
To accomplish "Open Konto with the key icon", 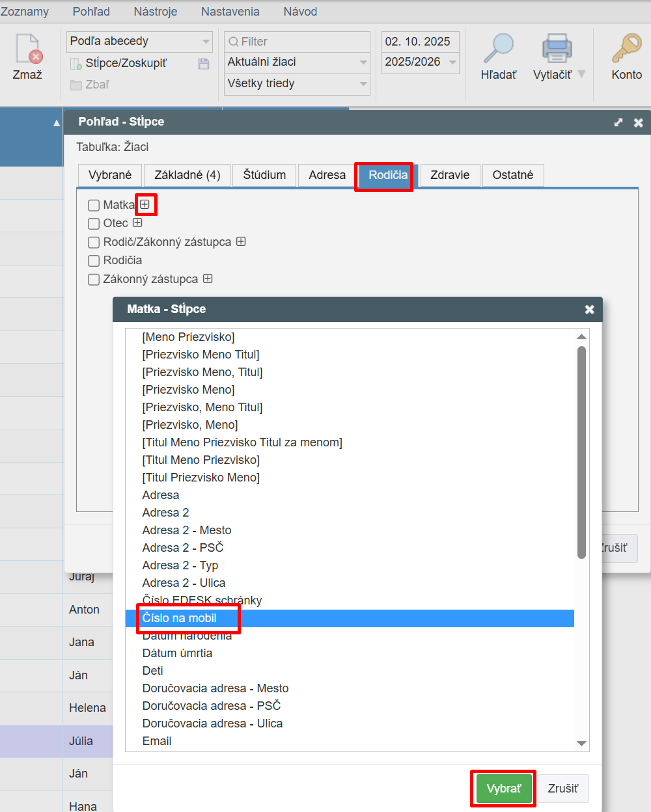I will click(x=626, y=49).
